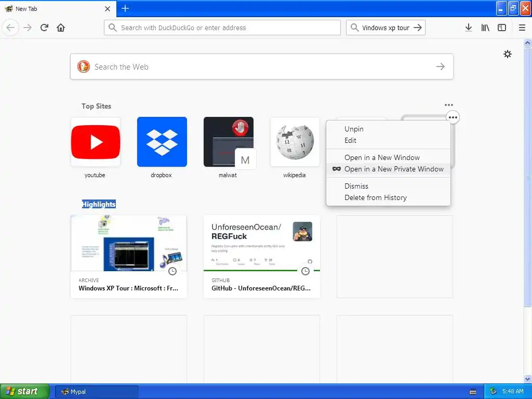This screenshot has width=532, height=399.
Task: Focus the Search the Web input
Action: (262, 66)
